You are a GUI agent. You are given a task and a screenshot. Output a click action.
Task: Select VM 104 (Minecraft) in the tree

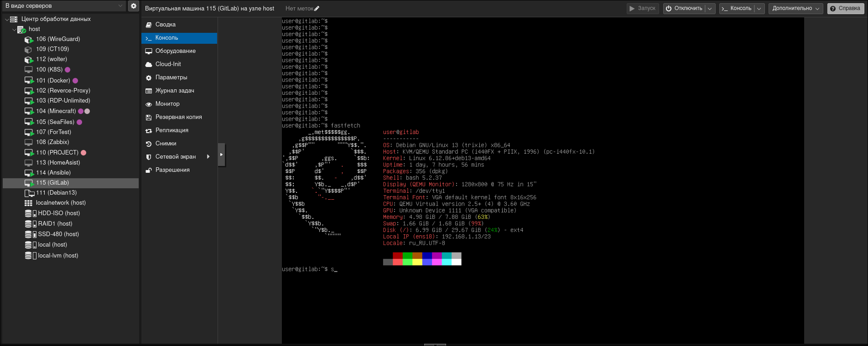(x=71, y=111)
